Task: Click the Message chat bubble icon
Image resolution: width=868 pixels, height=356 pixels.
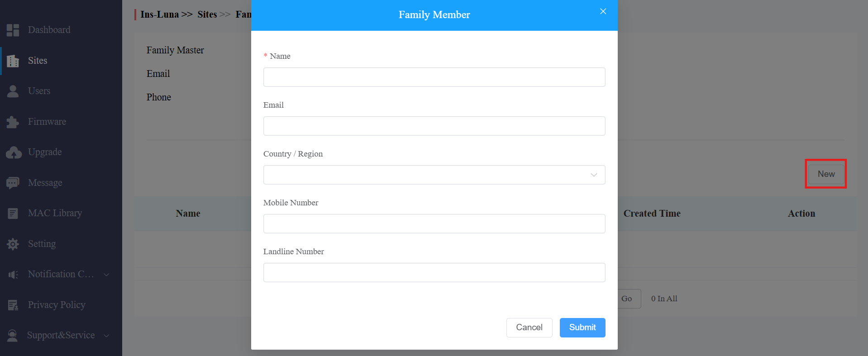Action: (13, 183)
